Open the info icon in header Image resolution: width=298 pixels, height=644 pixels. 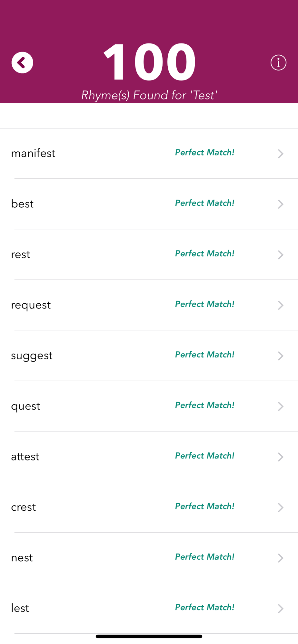(x=278, y=62)
